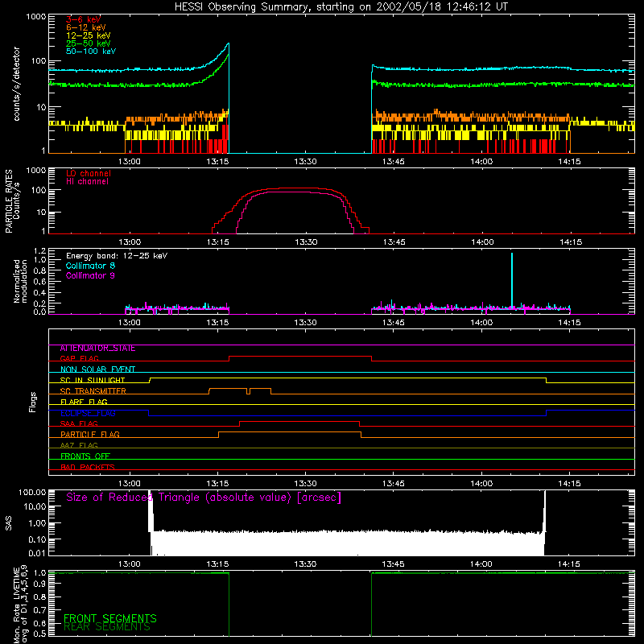This screenshot has height=644, width=644.
Task: Select the Collimator 8 legend entry
Action: pos(90,266)
